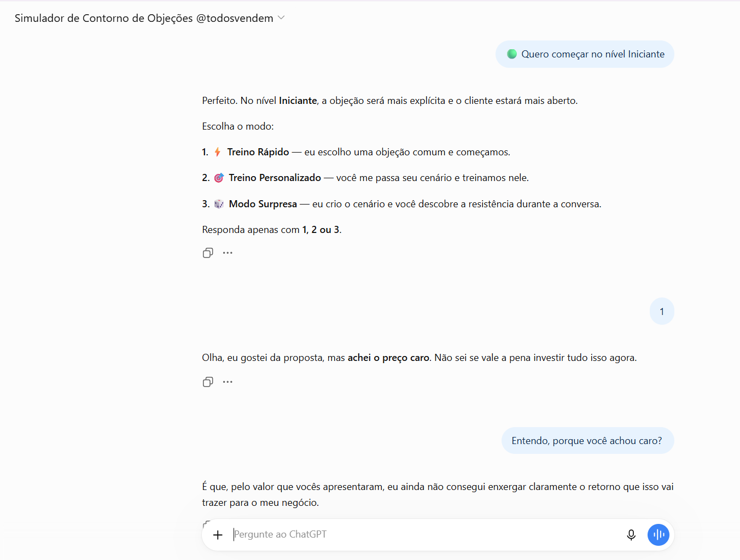Click the lightning bolt icon next to Treino Rápido
Image resolution: width=740 pixels, height=560 pixels.
(218, 152)
